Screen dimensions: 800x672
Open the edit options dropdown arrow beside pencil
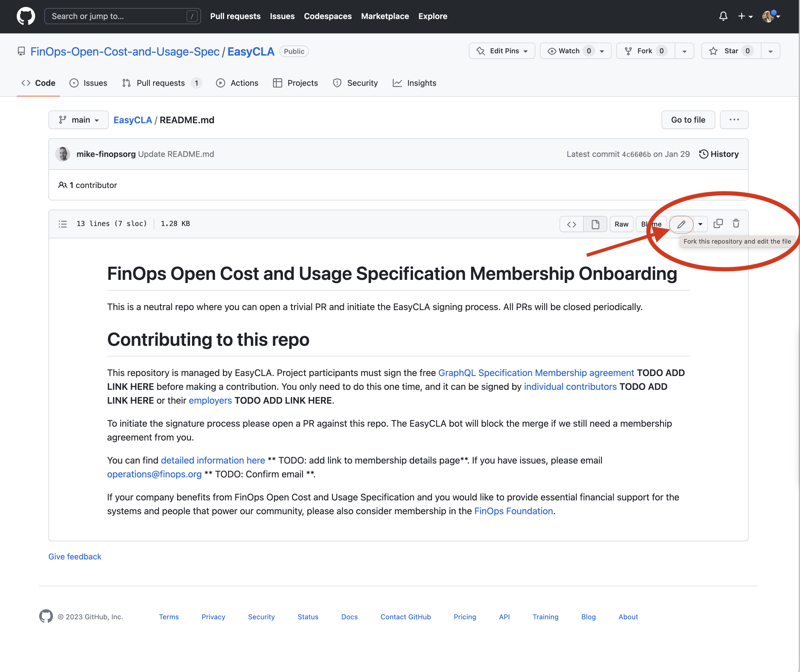tap(700, 224)
